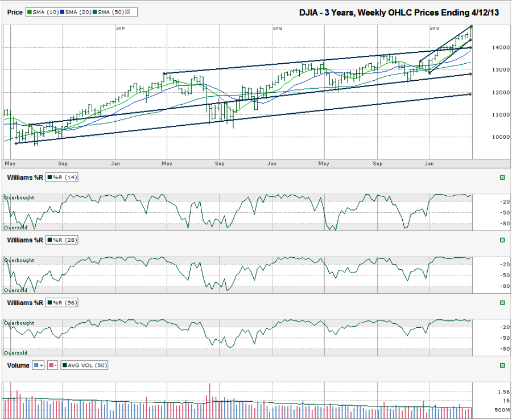The height and width of the screenshot is (420, 512).
Task: Click the 12000 price axis label
Action: pos(501,92)
